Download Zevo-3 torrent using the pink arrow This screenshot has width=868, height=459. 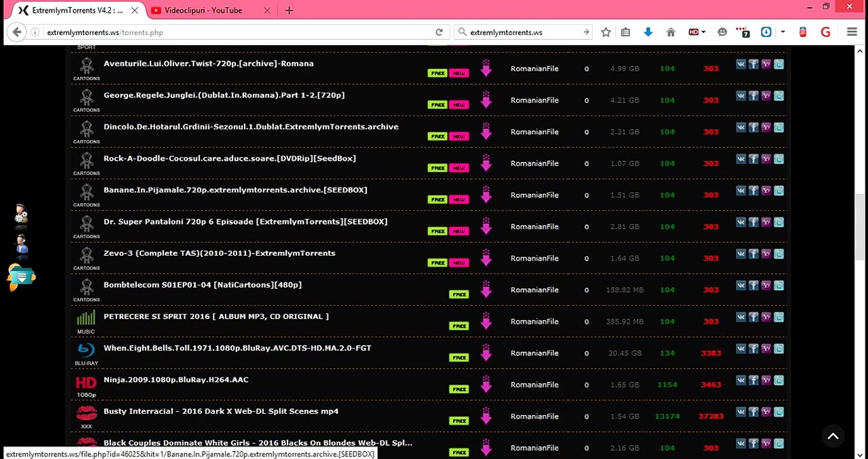coord(486,258)
